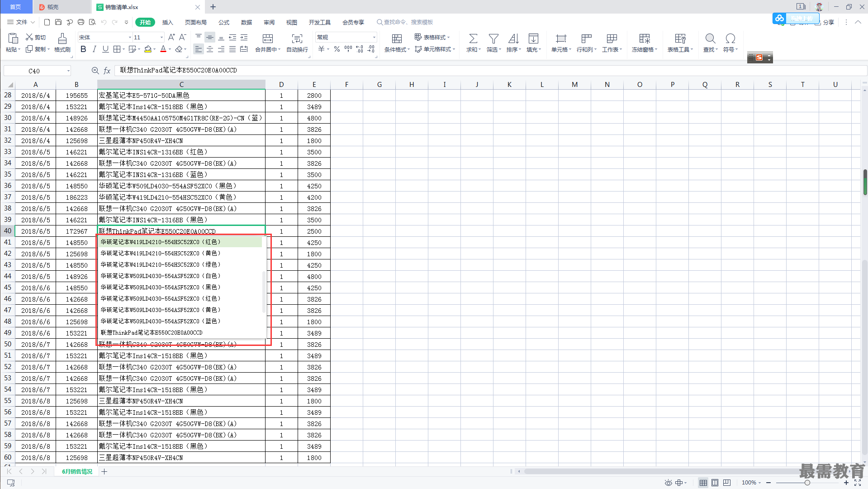The image size is (868, 489).
Task: Click the Copy 复制 button
Action: point(37,49)
